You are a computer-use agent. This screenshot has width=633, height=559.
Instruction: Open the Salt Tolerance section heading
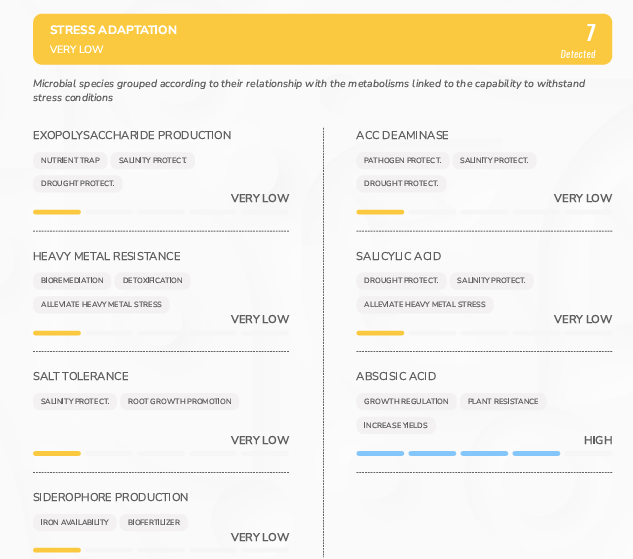click(x=81, y=376)
